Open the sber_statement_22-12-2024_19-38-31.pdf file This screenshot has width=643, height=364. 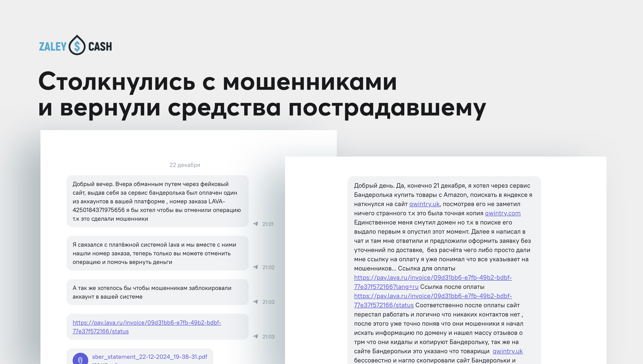tap(149, 357)
